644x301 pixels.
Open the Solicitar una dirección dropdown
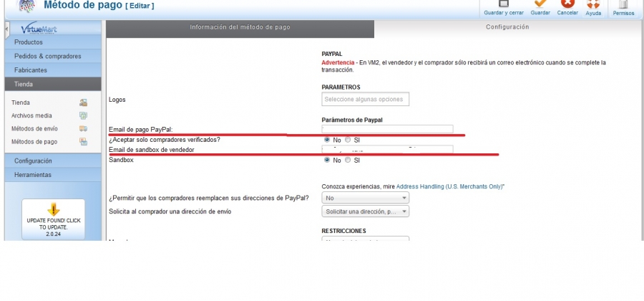[365, 211]
